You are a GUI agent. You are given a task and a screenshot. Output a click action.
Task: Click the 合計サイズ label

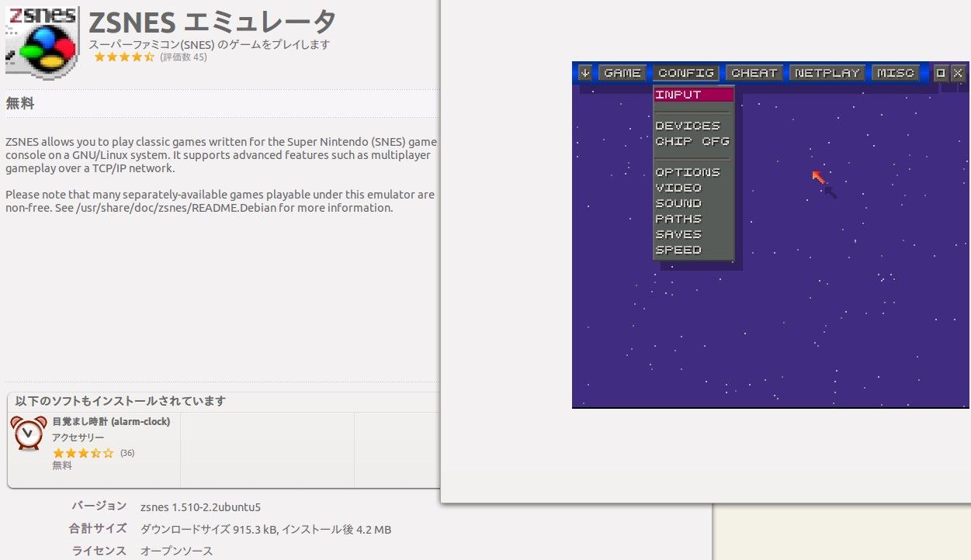pyautogui.click(x=98, y=529)
